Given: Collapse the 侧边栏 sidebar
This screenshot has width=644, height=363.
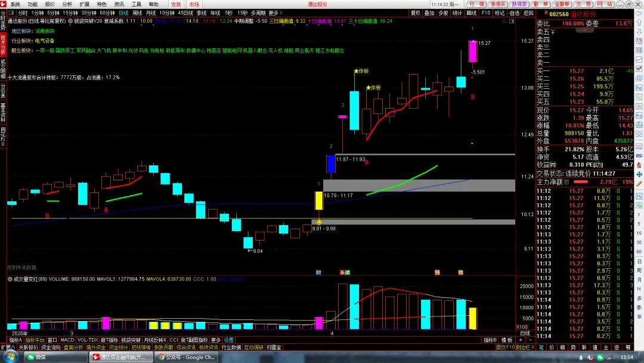Looking at the screenshot, I should [x=525, y=347].
